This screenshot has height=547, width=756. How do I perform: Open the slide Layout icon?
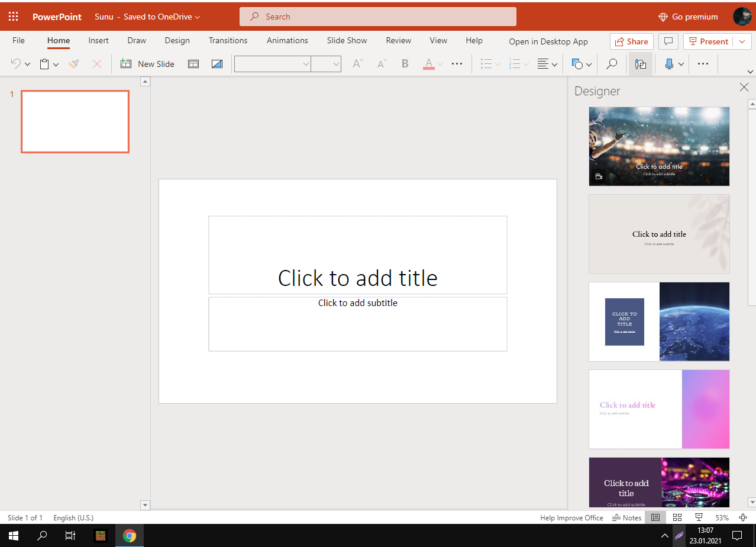point(193,64)
